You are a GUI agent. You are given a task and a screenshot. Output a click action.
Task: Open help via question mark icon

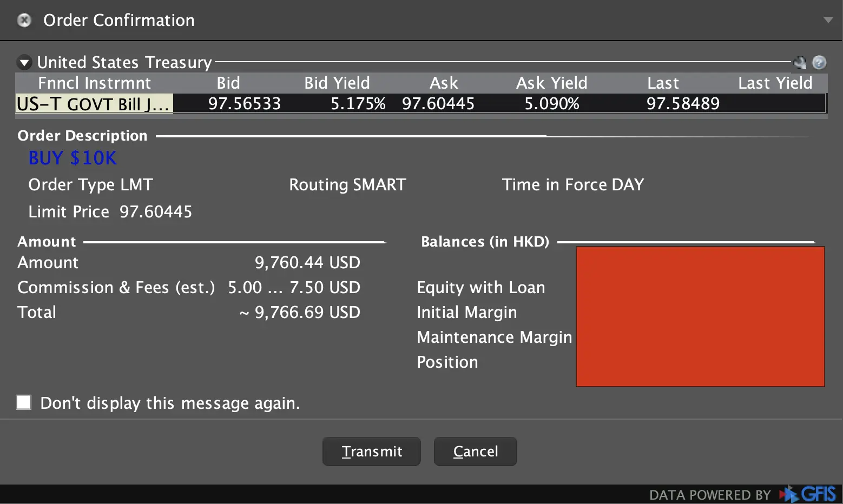click(x=819, y=63)
